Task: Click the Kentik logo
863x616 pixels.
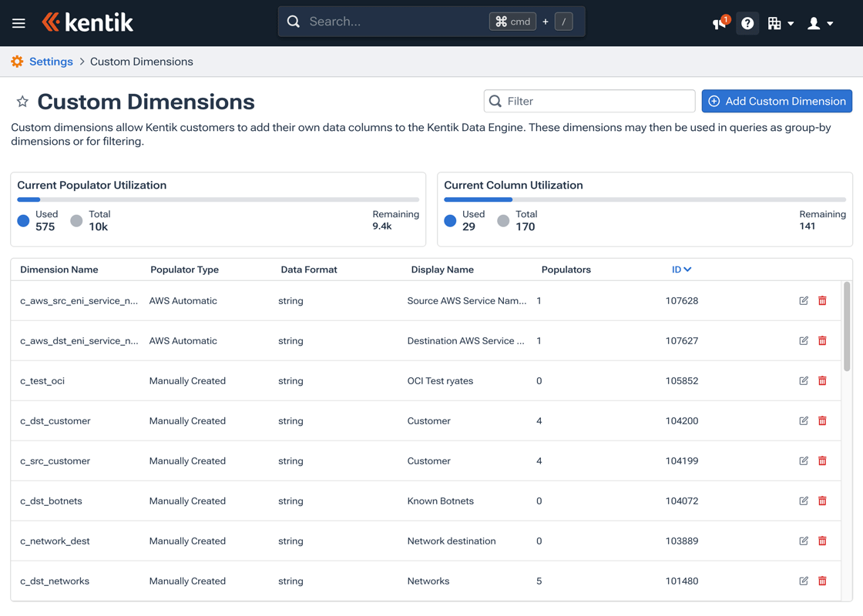Action: 87,22
